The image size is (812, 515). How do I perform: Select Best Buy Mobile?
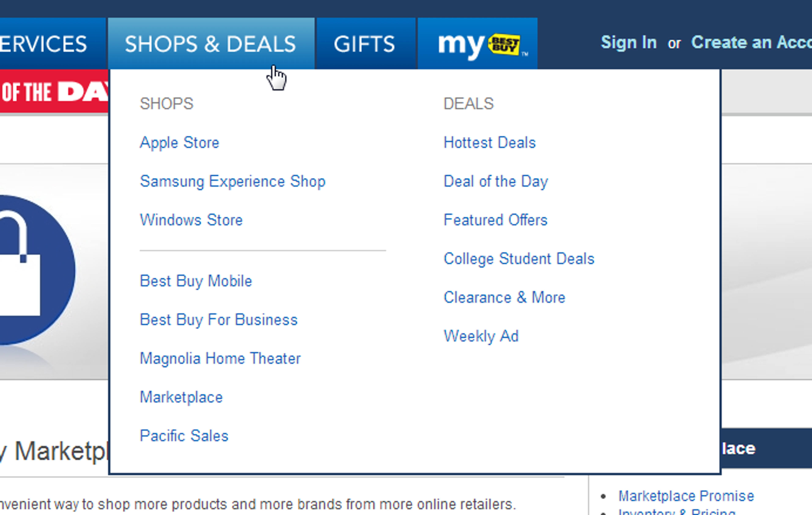(x=196, y=281)
